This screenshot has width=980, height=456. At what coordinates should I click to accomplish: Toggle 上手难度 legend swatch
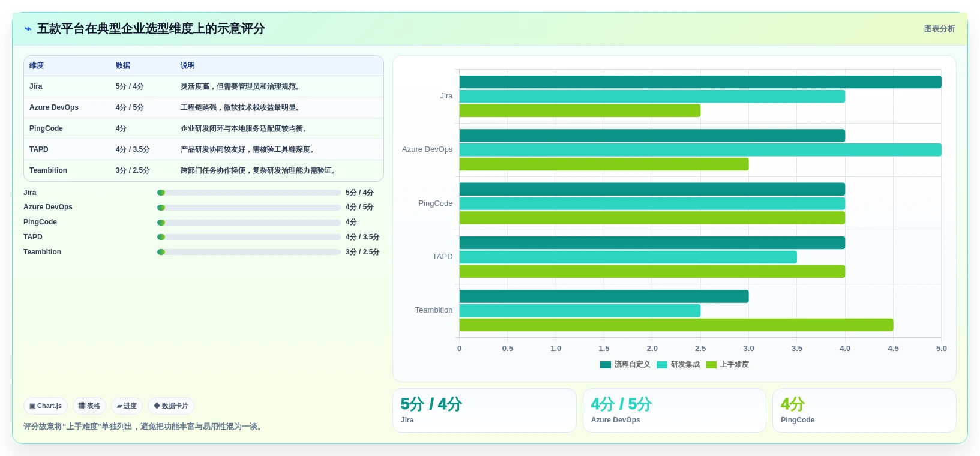click(711, 365)
